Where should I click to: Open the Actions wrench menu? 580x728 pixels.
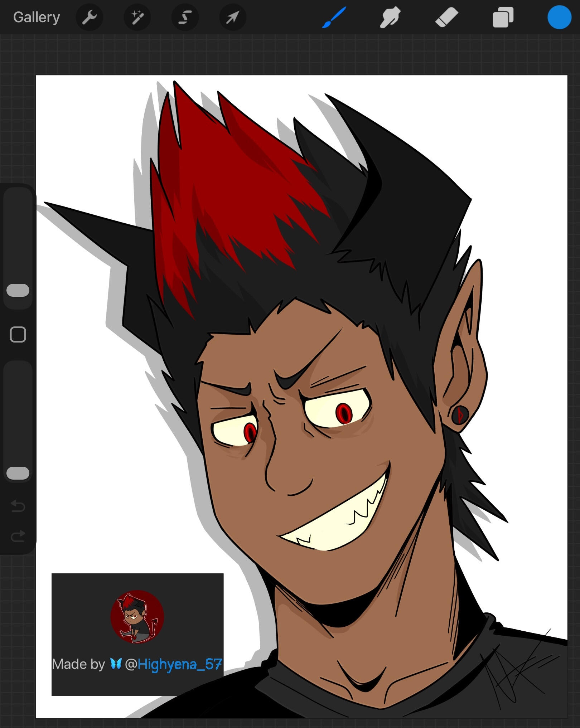coord(89,17)
